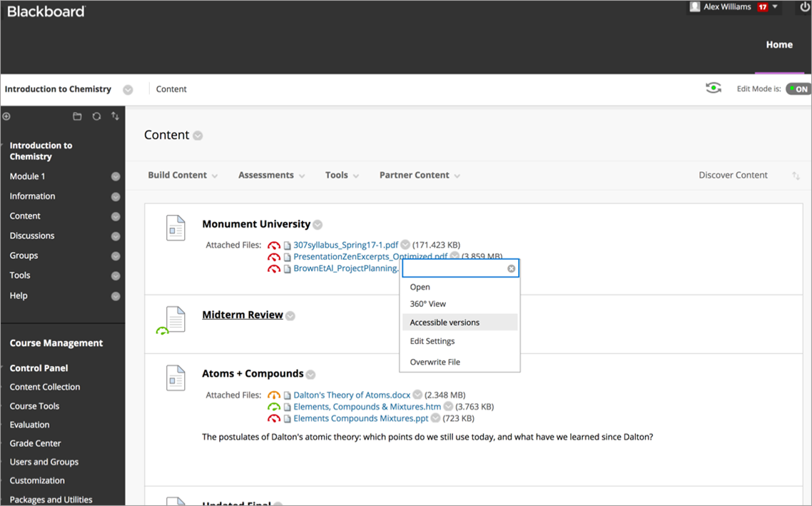
Task: Enter Student Preview via the eye icon
Action: pyautogui.click(x=713, y=87)
